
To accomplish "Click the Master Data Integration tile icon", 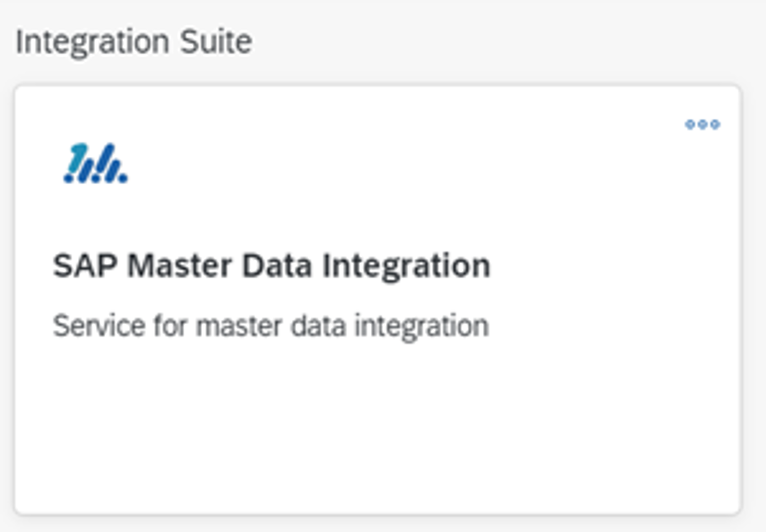I will coord(95,164).
